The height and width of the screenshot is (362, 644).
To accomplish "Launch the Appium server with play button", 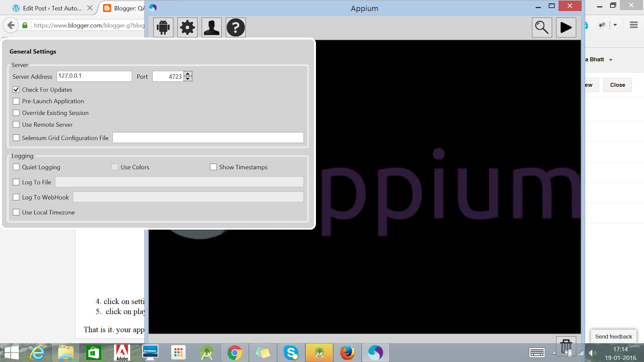I will [566, 27].
